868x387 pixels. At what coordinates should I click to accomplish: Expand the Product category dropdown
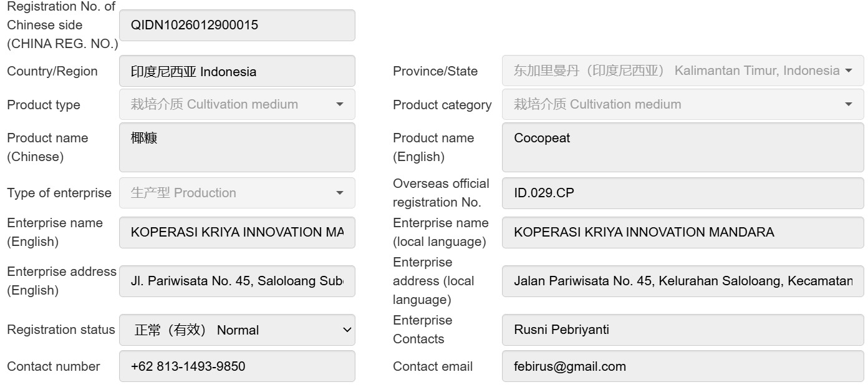point(683,104)
